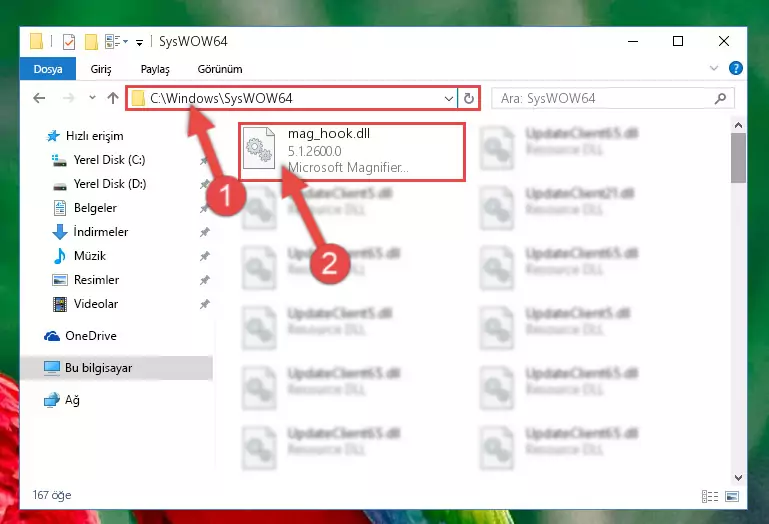Click the scrollbar down arrow
769x524 pixels.
coord(738,477)
